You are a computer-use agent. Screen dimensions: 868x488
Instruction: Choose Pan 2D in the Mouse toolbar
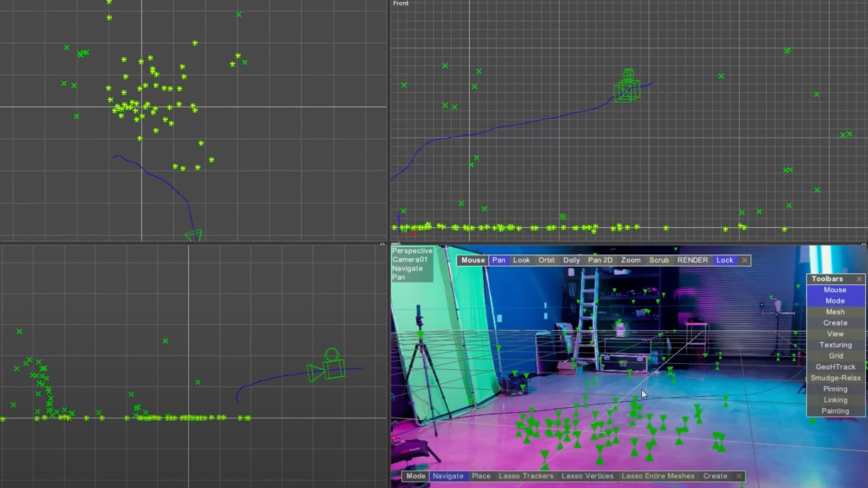[600, 260]
